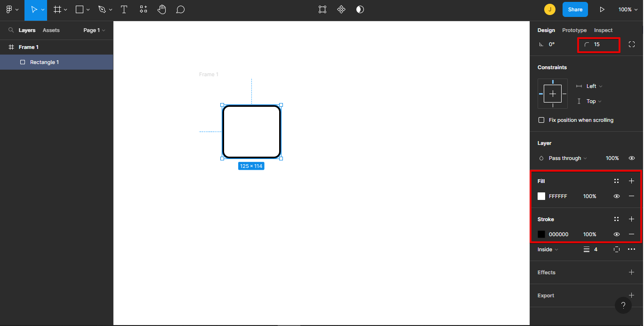This screenshot has height=326, width=644.
Task: Switch to the Layers tab
Action: click(x=27, y=30)
